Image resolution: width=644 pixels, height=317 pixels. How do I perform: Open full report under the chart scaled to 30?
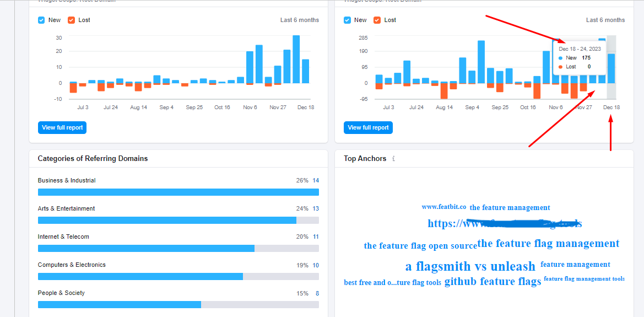(62, 127)
